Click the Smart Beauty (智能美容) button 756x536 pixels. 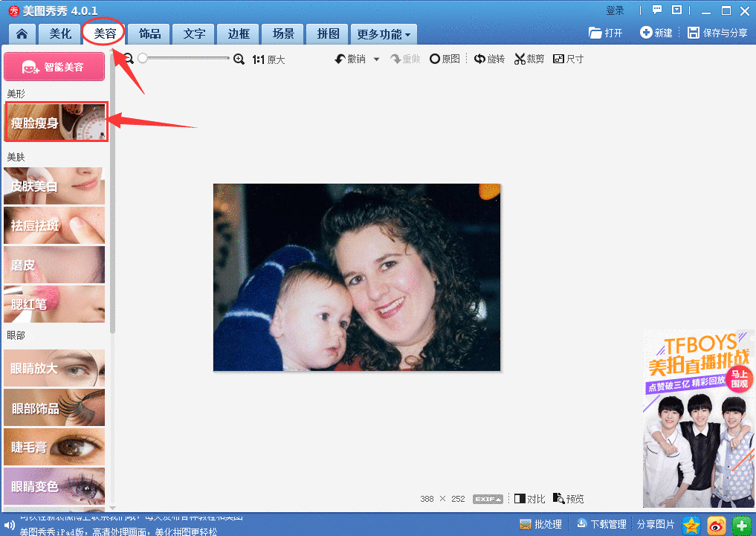pyautogui.click(x=54, y=67)
